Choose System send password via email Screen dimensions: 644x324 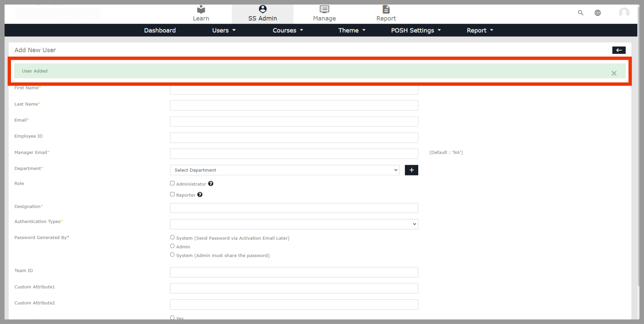(172, 237)
